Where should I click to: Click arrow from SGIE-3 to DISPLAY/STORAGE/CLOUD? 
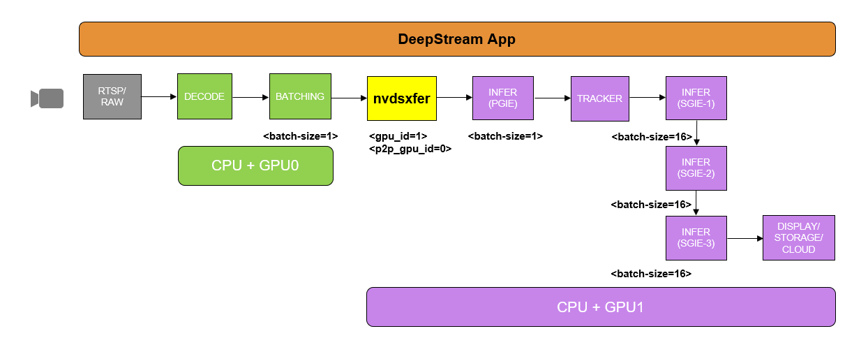744,239
